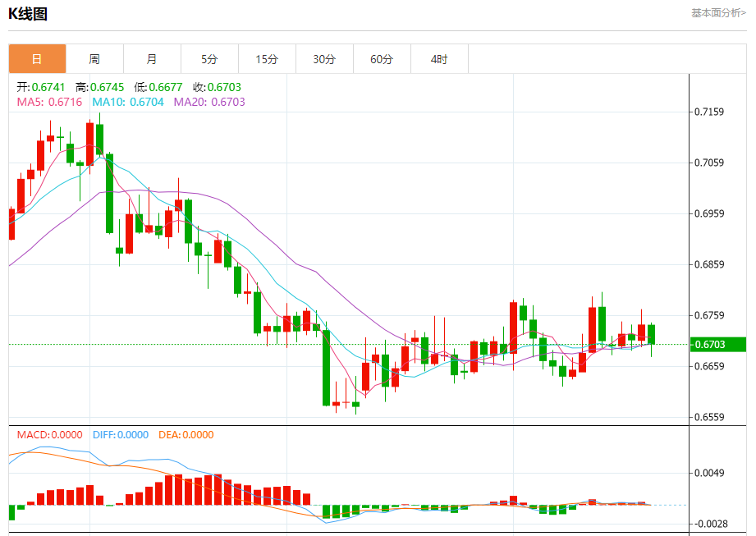
Task: Click the DEA:0.0000 label
Action: (x=186, y=435)
